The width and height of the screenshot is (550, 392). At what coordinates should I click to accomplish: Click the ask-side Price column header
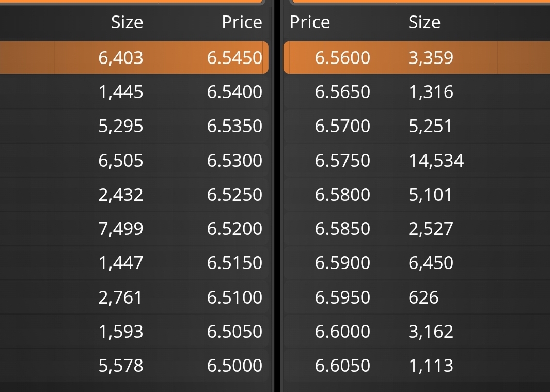click(310, 22)
